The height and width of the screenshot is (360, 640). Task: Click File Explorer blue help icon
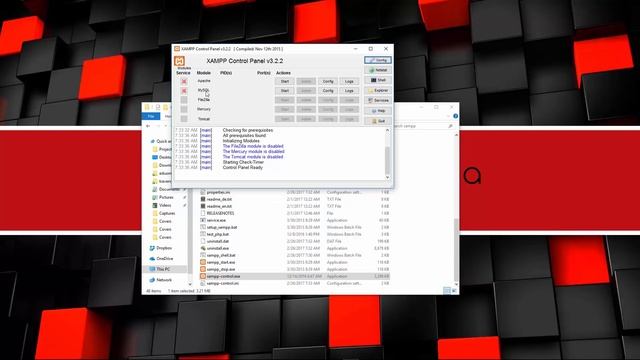pyautogui.click(x=456, y=116)
